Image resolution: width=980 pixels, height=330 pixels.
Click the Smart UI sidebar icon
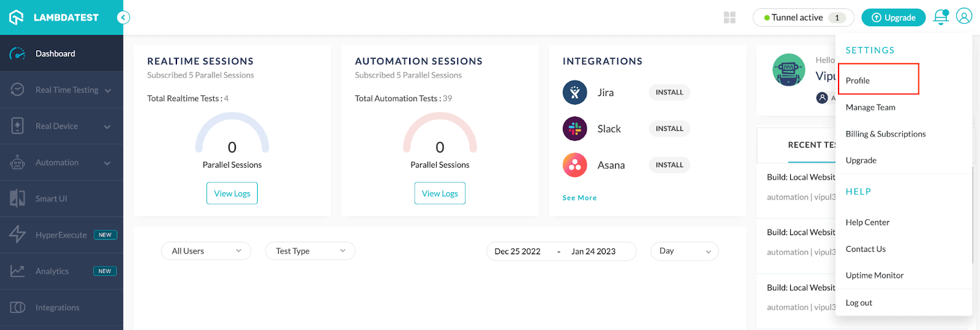pos(18,198)
